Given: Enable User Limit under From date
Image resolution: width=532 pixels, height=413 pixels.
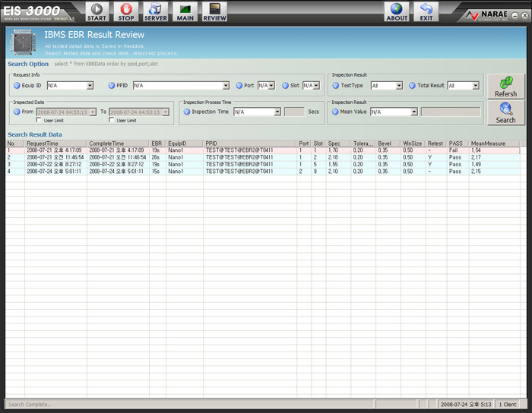Looking at the screenshot, I should pyautogui.click(x=39, y=120).
